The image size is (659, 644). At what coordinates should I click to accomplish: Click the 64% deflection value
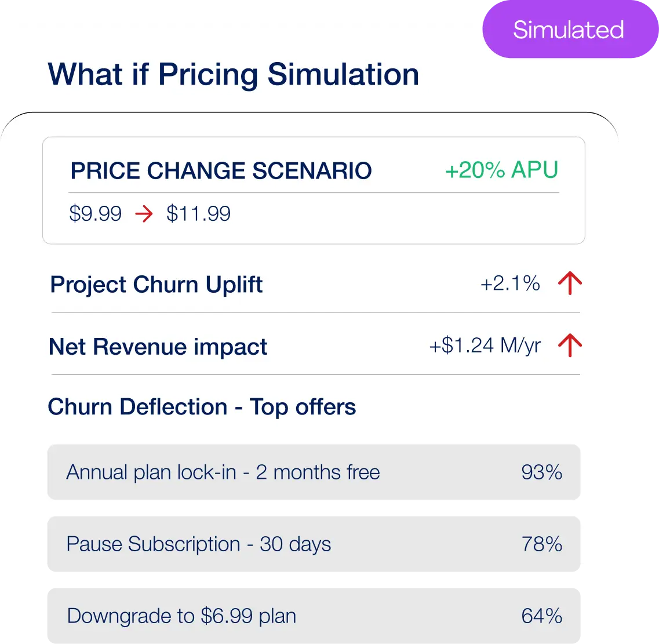click(542, 615)
